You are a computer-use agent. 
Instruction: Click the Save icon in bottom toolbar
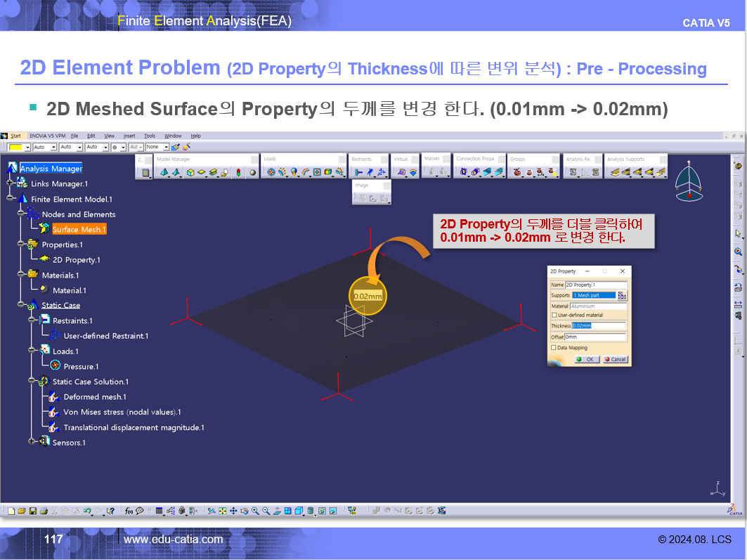(32, 511)
